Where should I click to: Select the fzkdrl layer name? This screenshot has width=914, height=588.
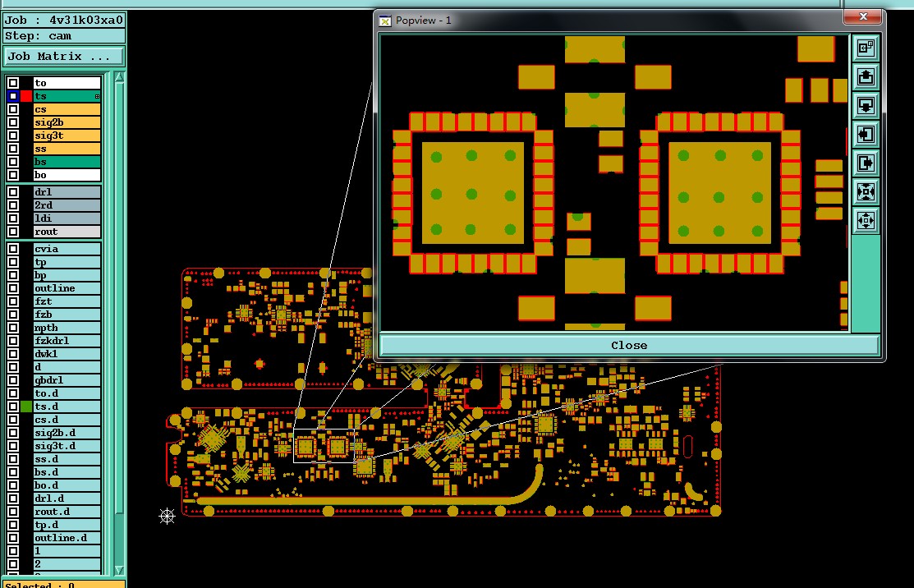[x=67, y=340]
